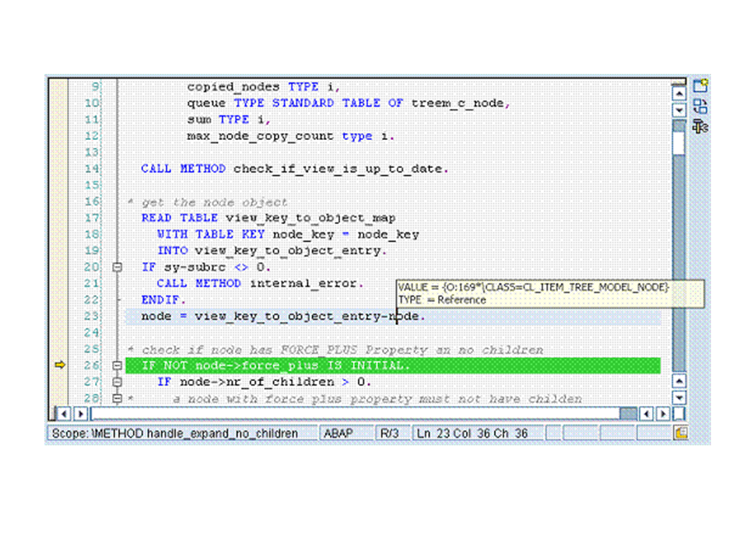Collapse the IF node->nr_of_children block at line 27
This screenshot has width=747, height=560.
coord(117,382)
